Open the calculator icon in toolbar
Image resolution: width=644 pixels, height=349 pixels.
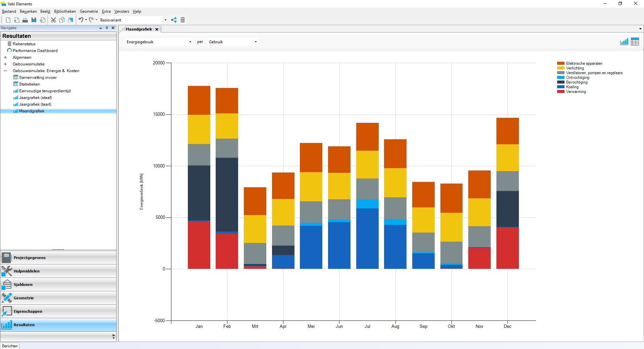pyautogui.click(x=183, y=20)
